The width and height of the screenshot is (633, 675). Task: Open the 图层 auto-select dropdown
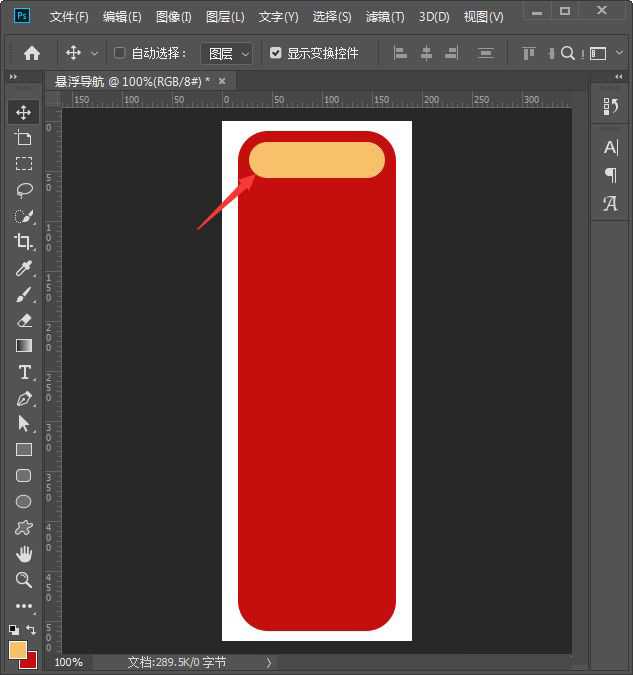point(227,53)
